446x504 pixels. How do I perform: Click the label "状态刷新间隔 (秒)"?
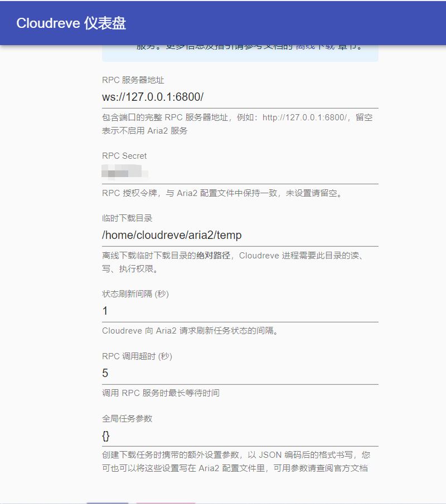[x=135, y=294]
